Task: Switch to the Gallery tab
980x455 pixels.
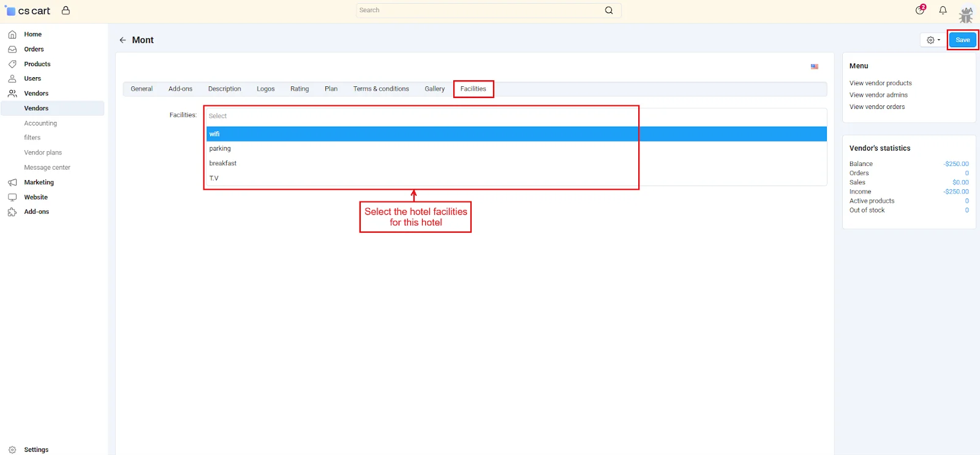Action: 434,89
